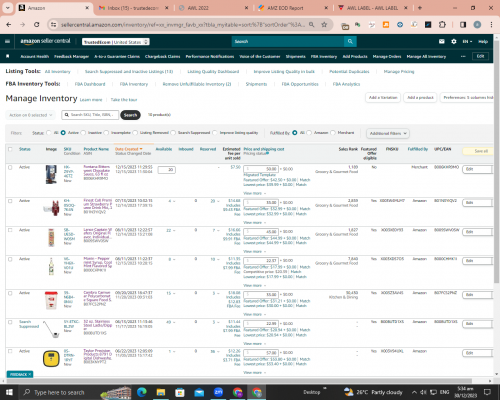Open the TrustedEcom United States account switcher
Screen dimensions: 500x400
coord(116,42)
